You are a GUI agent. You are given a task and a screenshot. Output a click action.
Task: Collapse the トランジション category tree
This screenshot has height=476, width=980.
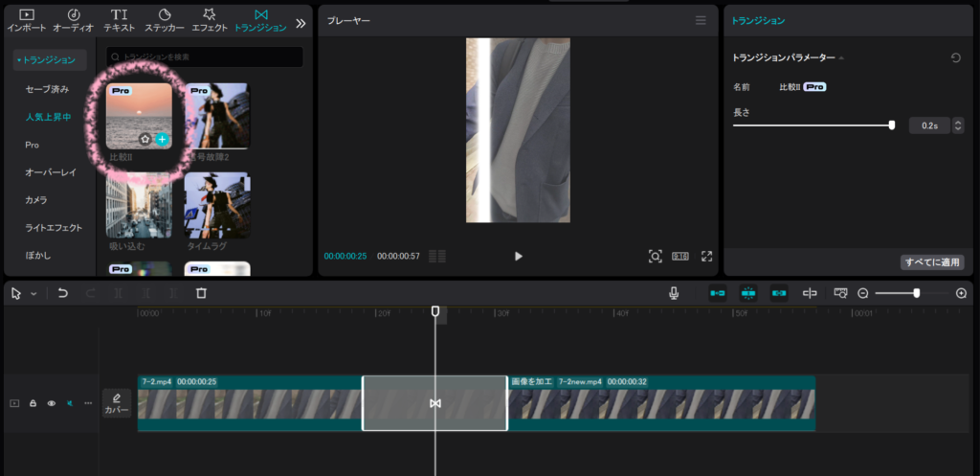(x=50, y=60)
